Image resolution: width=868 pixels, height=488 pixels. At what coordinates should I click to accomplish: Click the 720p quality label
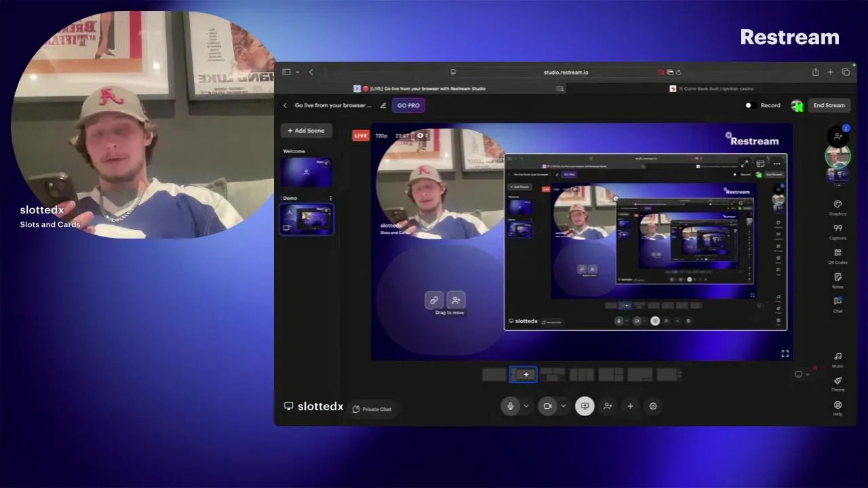(x=381, y=136)
